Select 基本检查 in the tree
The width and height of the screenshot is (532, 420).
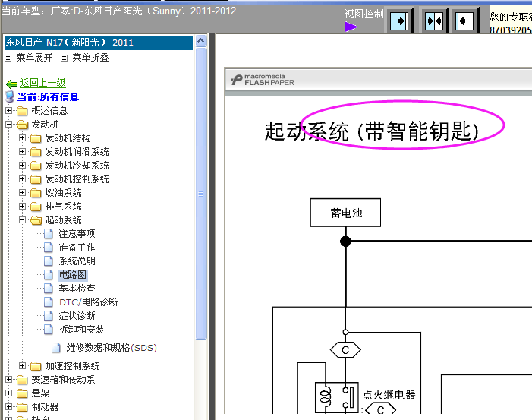pyautogui.click(x=77, y=289)
